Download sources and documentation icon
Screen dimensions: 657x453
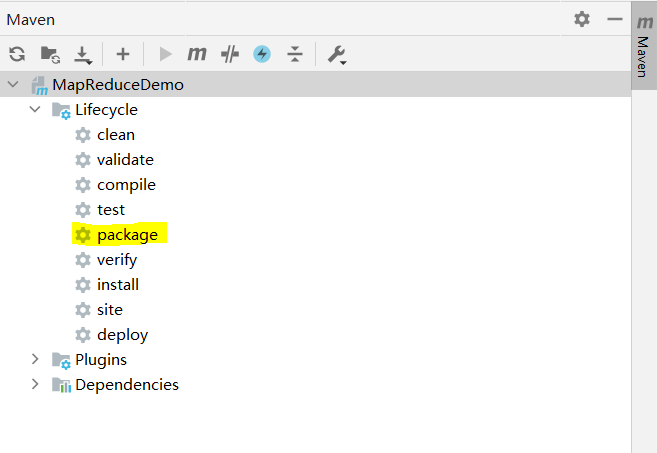click(x=83, y=55)
